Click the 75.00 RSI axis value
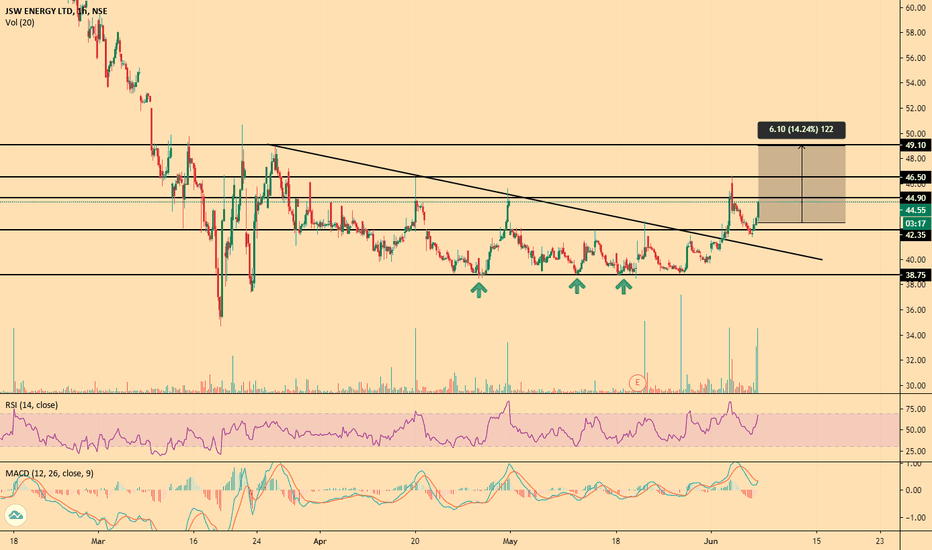Viewport: 932px width, 550px height. 915,409
